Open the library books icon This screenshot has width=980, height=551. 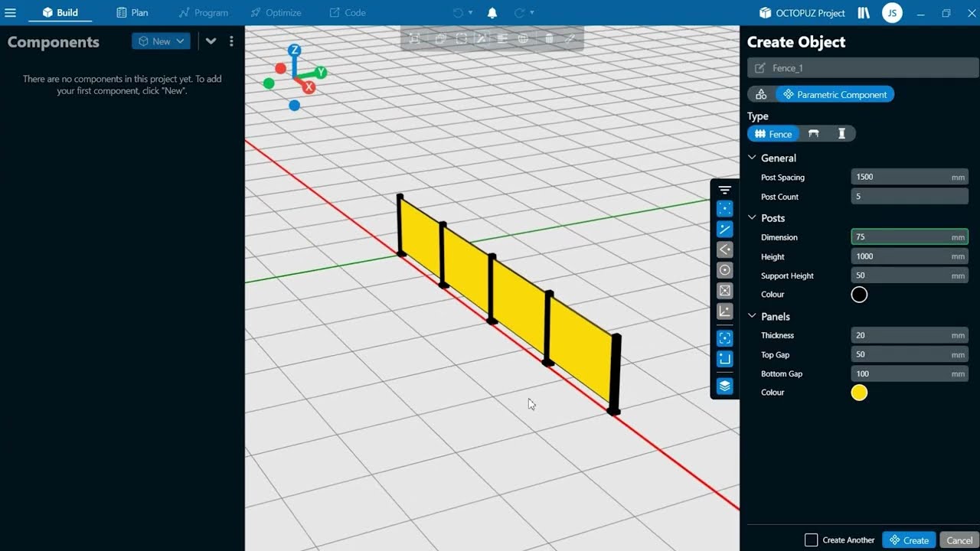[864, 12]
